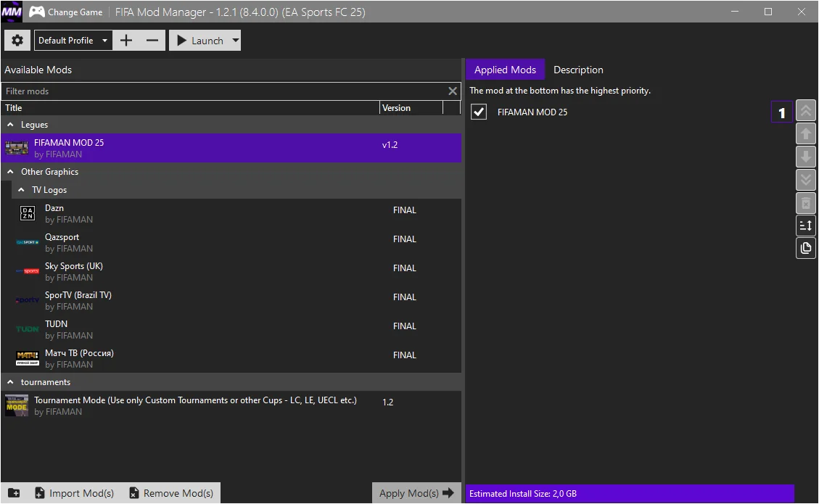Sort mods by Title column header

tap(190, 108)
